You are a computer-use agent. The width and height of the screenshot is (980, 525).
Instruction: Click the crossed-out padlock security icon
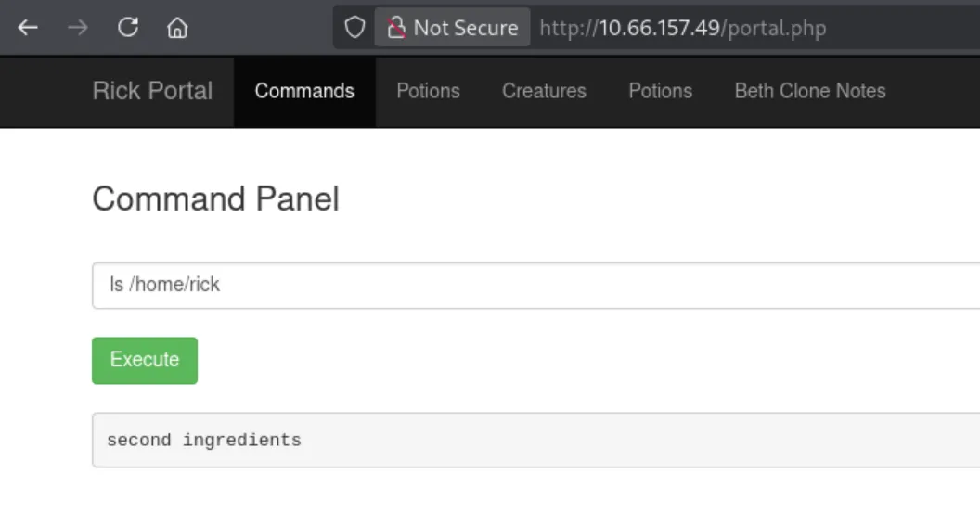pyautogui.click(x=396, y=28)
